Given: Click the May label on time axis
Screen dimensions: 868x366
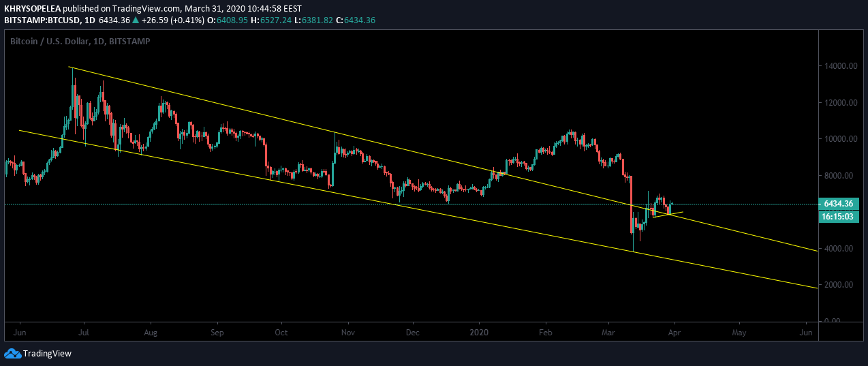Looking at the screenshot, I should click(x=739, y=333).
